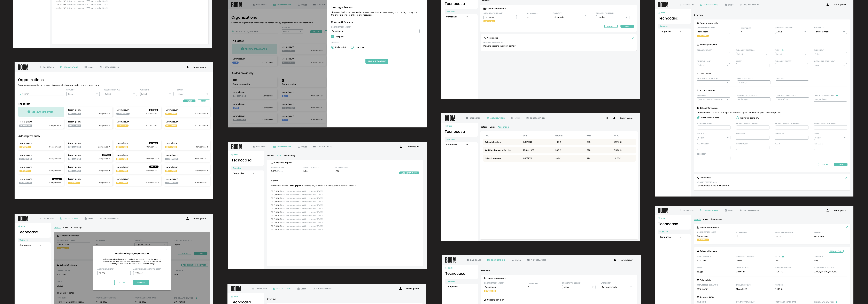868x304 pixels.
Task: Click the info icon next to Cancellation Within field
Action: 837,95
